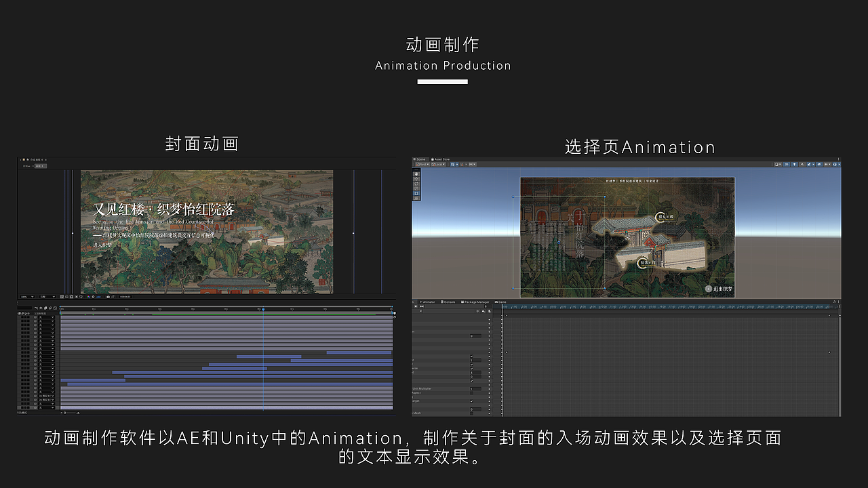Switch to the Console tab in Unity
Image resolution: width=868 pixels, height=488 pixels.
click(449, 303)
